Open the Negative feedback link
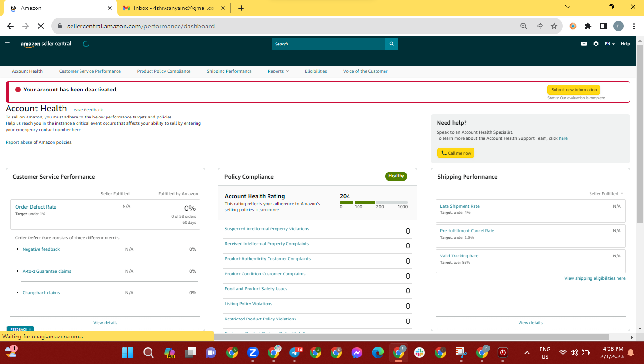The image size is (644, 364). tap(41, 249)
